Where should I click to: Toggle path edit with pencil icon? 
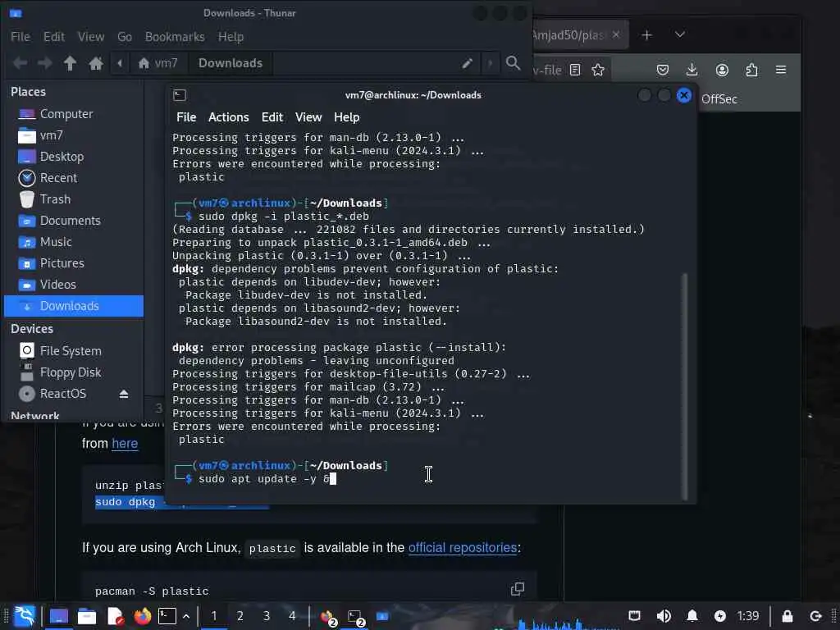point(467,63)
